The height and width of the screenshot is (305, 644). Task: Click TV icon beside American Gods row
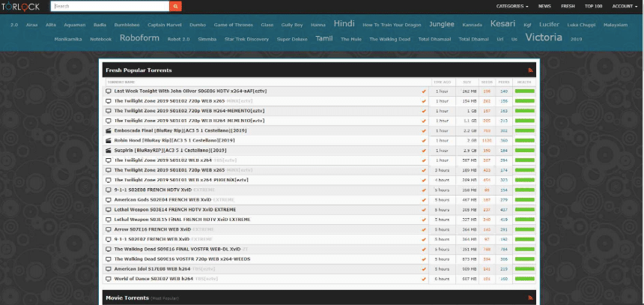[109, 200]
